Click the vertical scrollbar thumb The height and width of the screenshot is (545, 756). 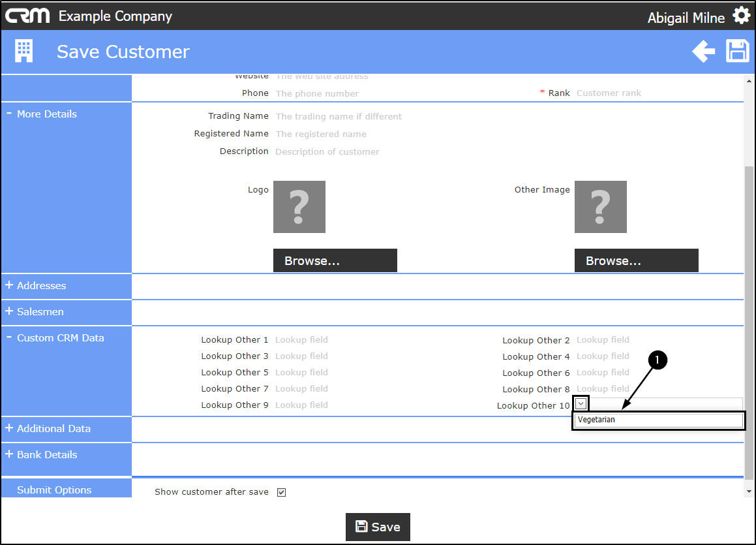click(x=749, y=322)
